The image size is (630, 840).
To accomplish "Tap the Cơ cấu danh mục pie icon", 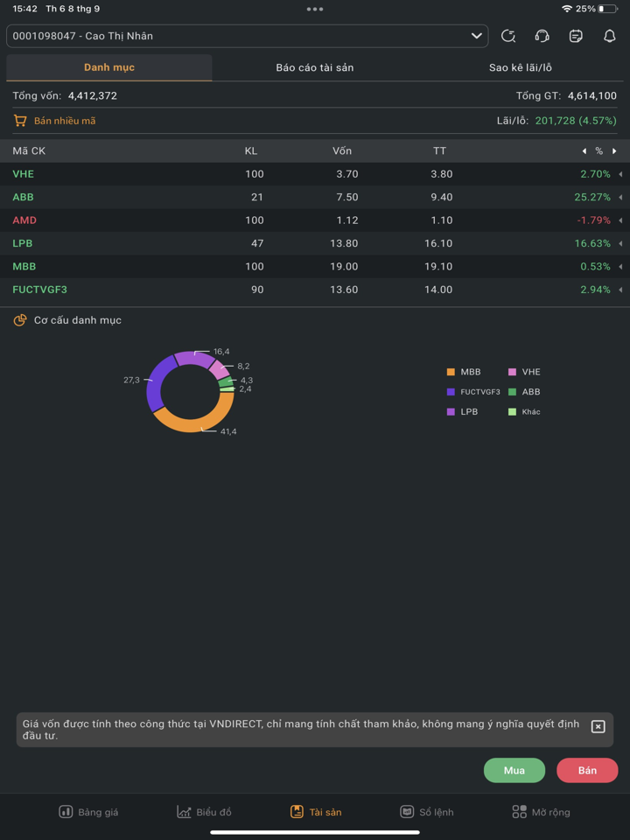I will [20, 320].
